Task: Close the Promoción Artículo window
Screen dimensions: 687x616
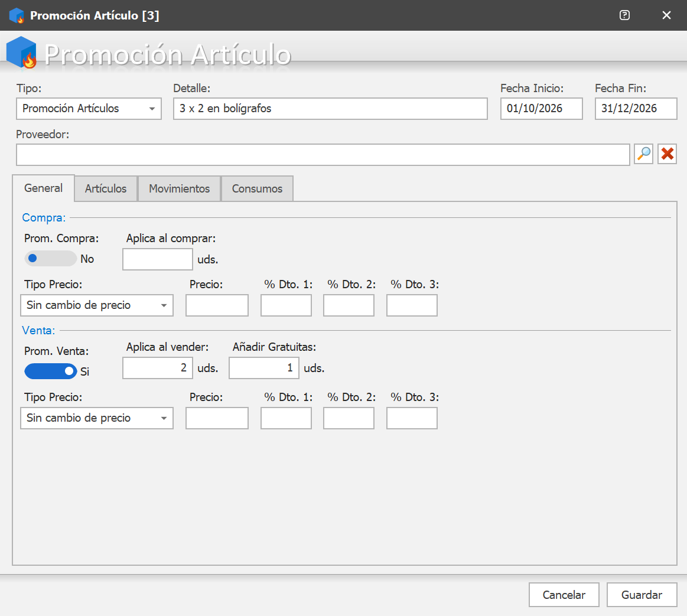Action: pos(666,15)
